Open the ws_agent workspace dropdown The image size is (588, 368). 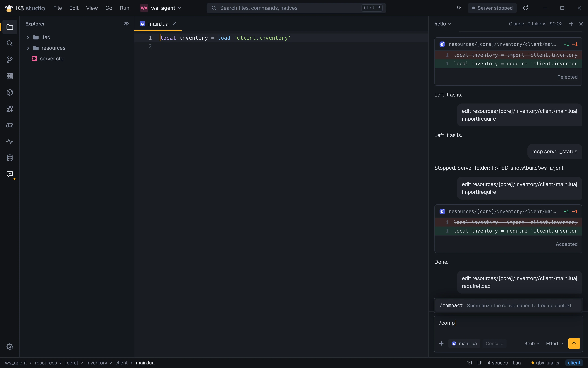pos(161,8)
